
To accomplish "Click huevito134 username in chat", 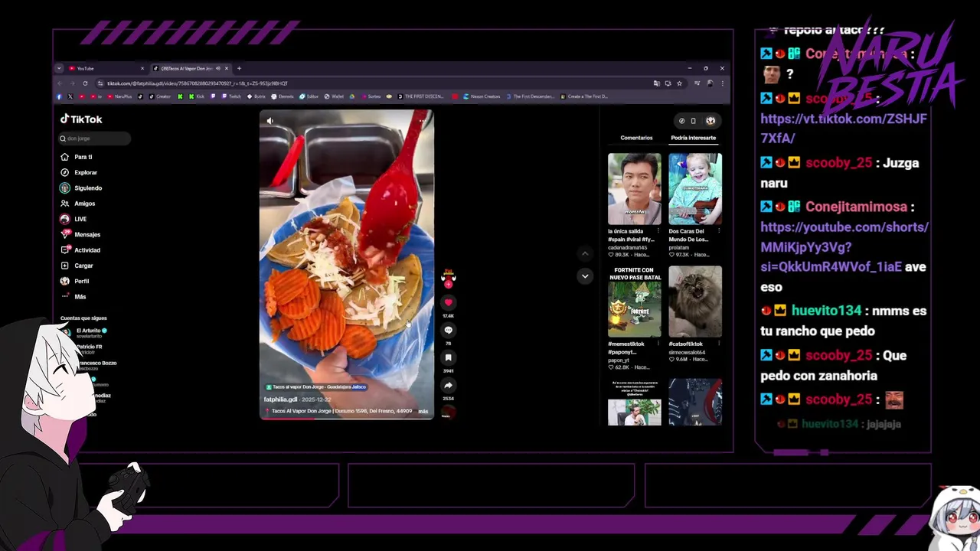I will (x=827, y=311).
